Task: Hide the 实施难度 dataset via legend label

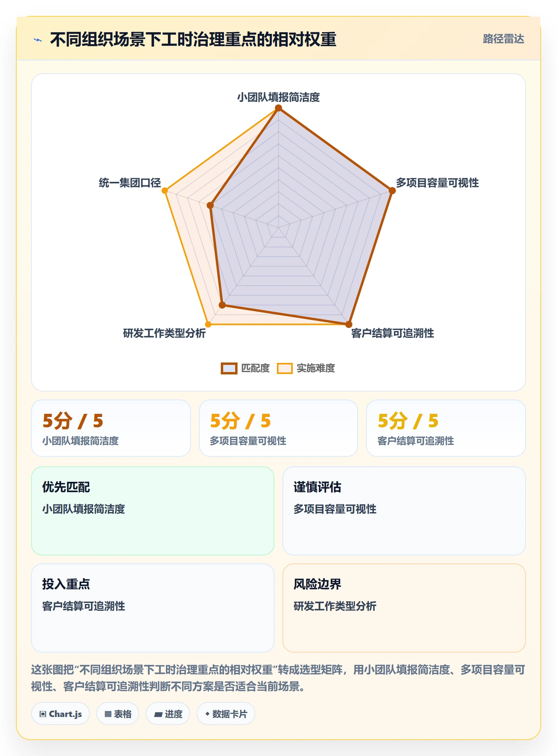Action: (x=316, y=368)
